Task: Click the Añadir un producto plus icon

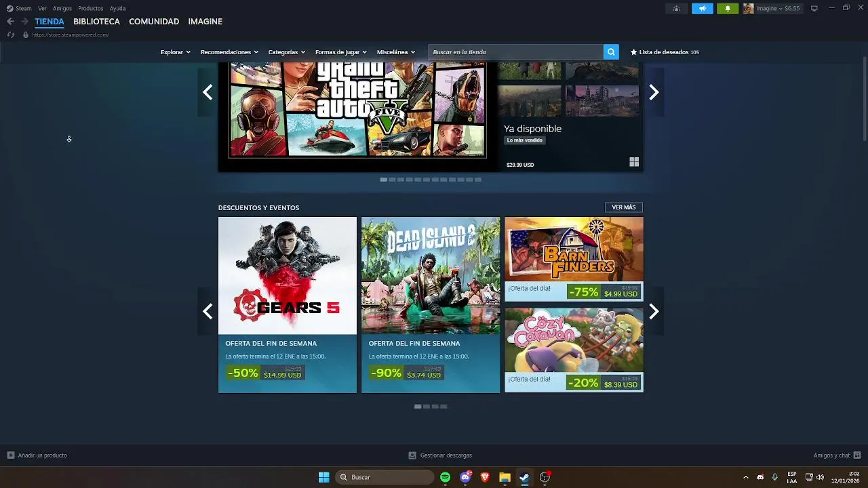Action: coord(10,455)
